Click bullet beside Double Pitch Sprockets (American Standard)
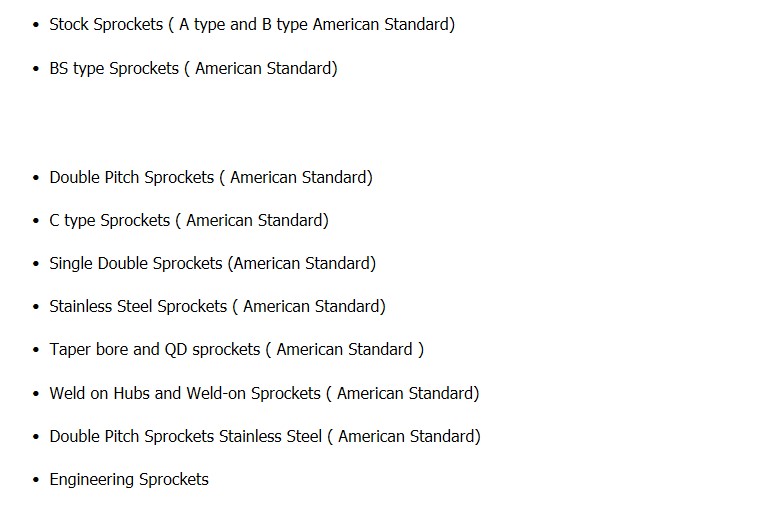The width and height of the screenshot is (767, 517). click(36, 178)
